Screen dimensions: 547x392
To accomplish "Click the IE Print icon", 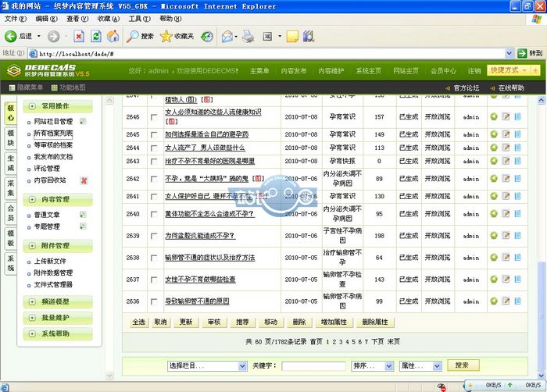I will (248, 36).
